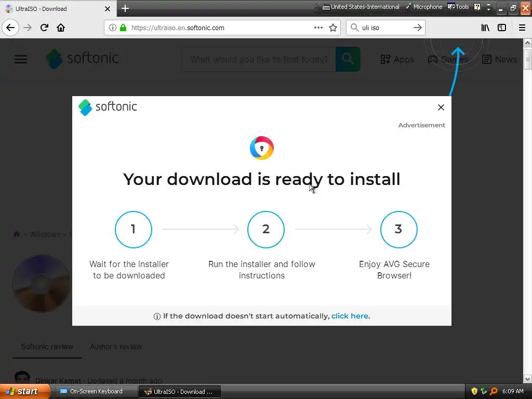Image resolution: width=532 pixels, height=399 pixels.
Task: Click the vertical scrollbar thumb
Action: (527, 59)
